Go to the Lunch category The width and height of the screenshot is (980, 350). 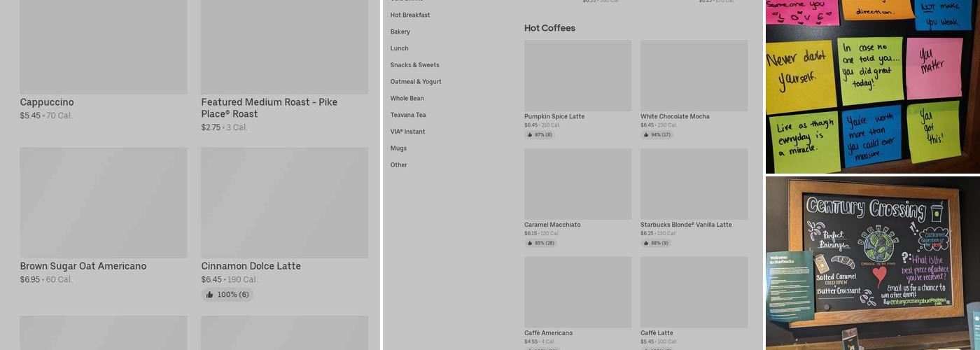click(400, 48)
